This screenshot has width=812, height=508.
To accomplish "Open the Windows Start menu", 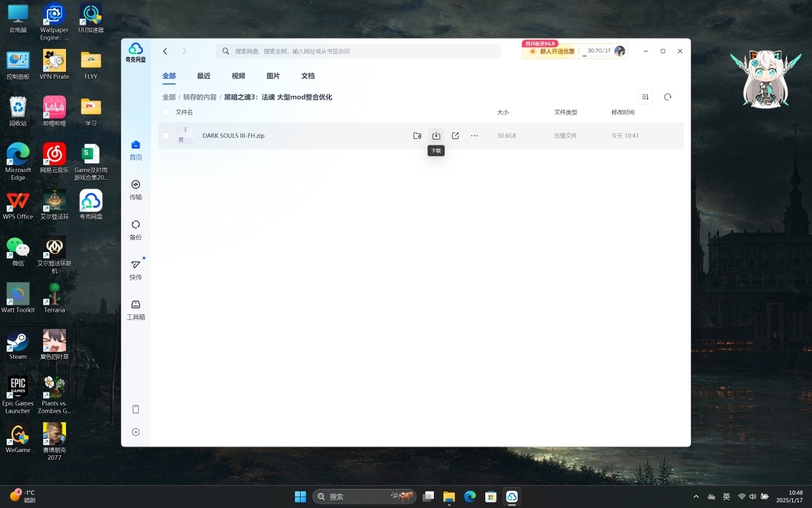I will tap(301, 497).
